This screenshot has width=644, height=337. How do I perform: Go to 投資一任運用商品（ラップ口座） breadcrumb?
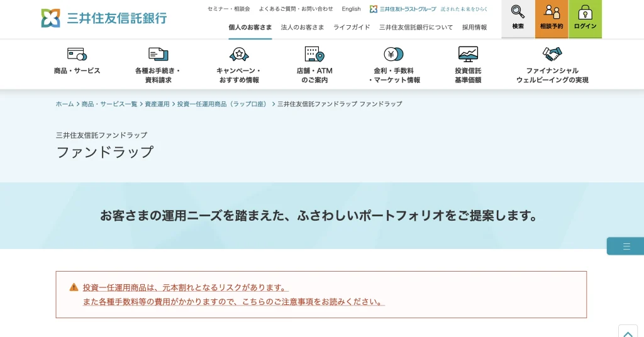click(x=222, y=104)
